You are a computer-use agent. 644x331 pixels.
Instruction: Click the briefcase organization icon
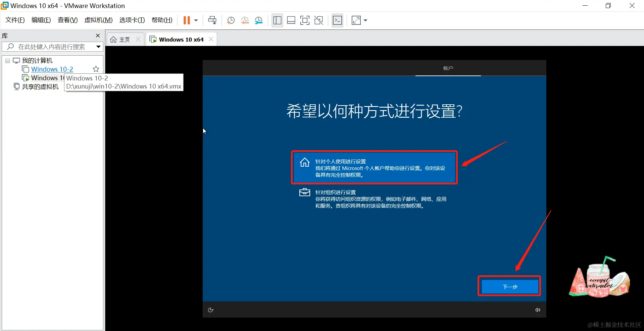point(305,192)
